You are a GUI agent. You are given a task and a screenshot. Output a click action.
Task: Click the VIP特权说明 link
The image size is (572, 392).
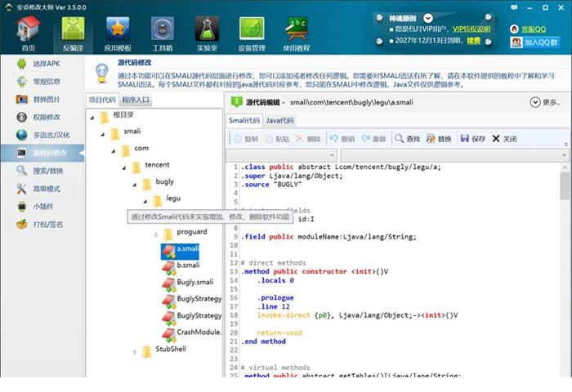(471, 29)
